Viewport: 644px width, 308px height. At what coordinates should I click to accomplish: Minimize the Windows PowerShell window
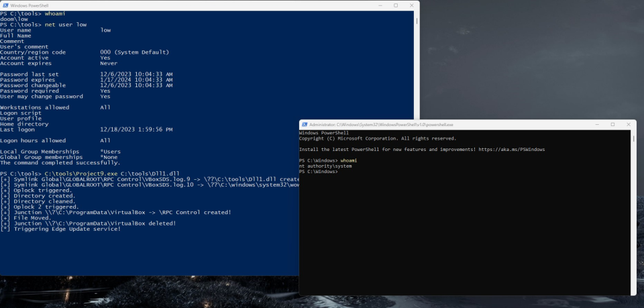pos(380,5)
